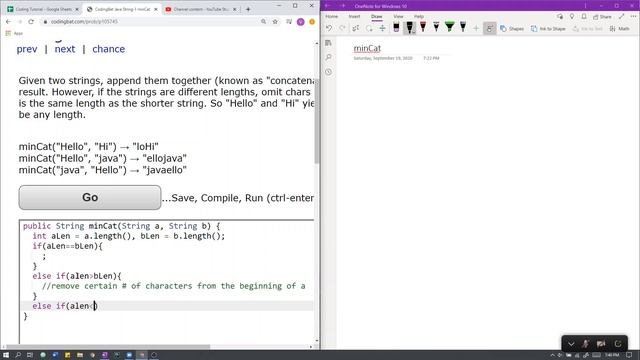This screenshot has height=360, width=640.
Task: Click the undo icon in OneNote
Action: [329, 28]
